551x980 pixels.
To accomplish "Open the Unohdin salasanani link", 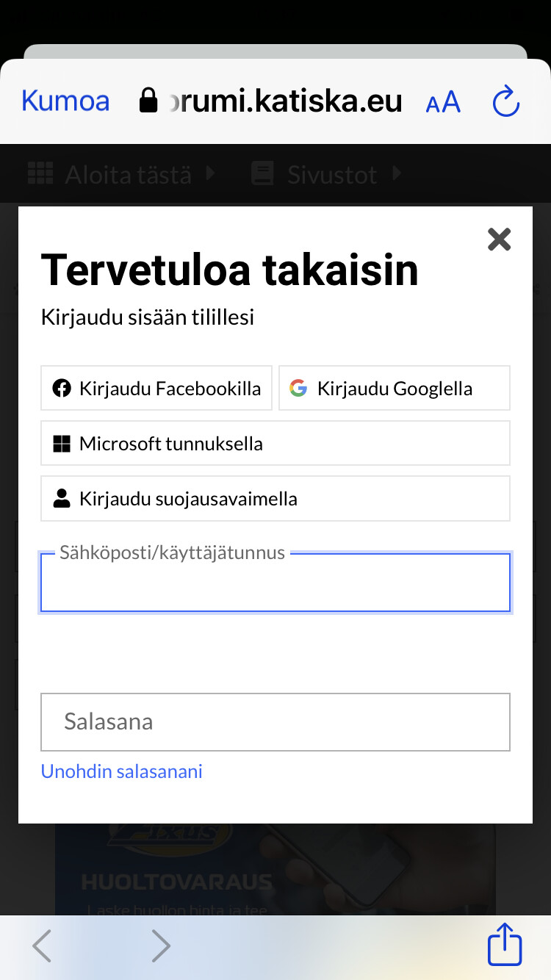I will (x=122, y=771).
